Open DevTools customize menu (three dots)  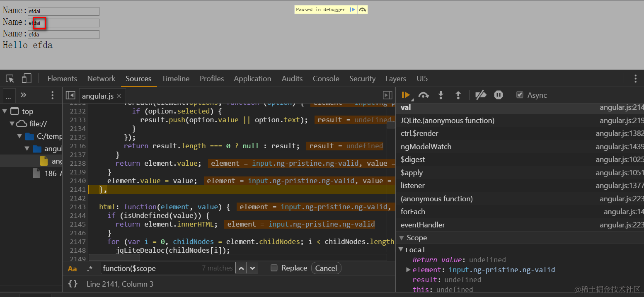click(x=635, y=79)
